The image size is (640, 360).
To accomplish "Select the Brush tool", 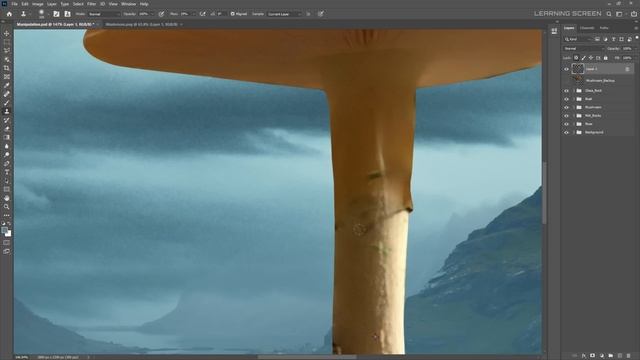I will [7, 102].
